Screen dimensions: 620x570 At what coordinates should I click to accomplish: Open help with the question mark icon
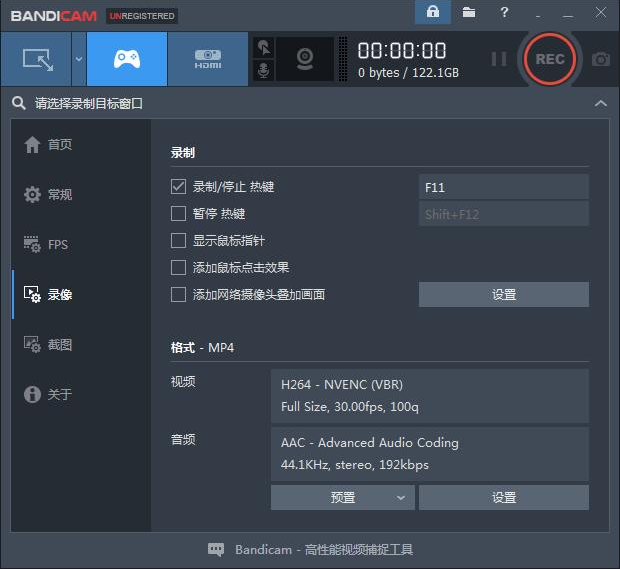(504, 13)
